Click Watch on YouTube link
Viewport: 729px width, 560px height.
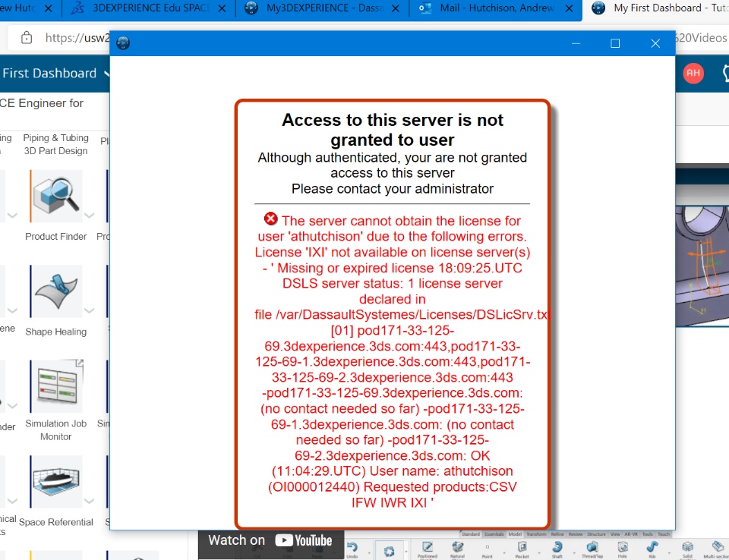(270, 540)
